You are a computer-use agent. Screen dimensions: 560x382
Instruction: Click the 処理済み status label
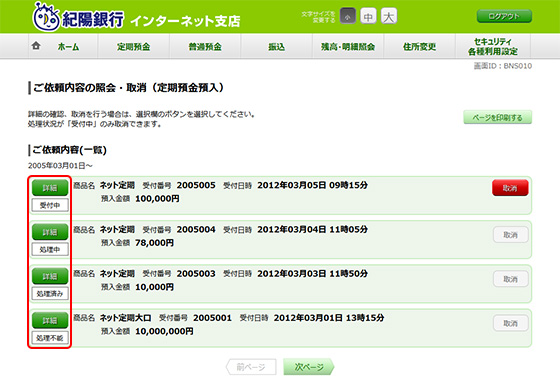(x=50, y=294)
